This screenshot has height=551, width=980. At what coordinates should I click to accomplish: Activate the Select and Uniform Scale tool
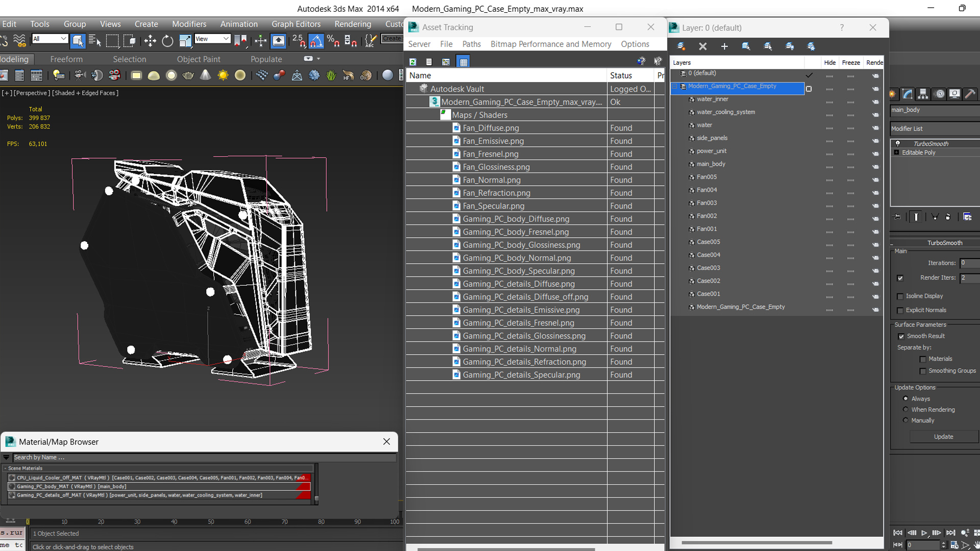tap(185, 40)
